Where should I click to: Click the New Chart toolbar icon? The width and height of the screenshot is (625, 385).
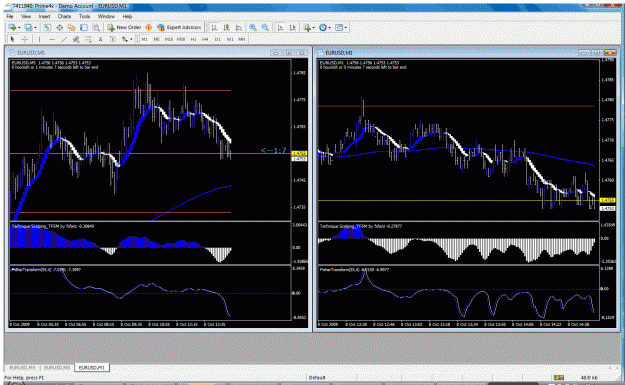click(12, 28)
